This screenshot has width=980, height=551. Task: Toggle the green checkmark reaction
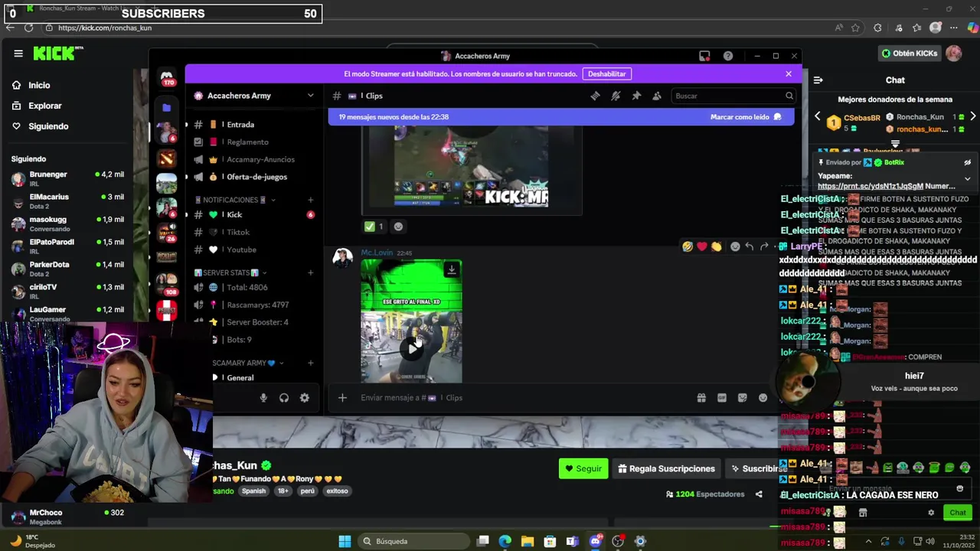coord(374,227)
